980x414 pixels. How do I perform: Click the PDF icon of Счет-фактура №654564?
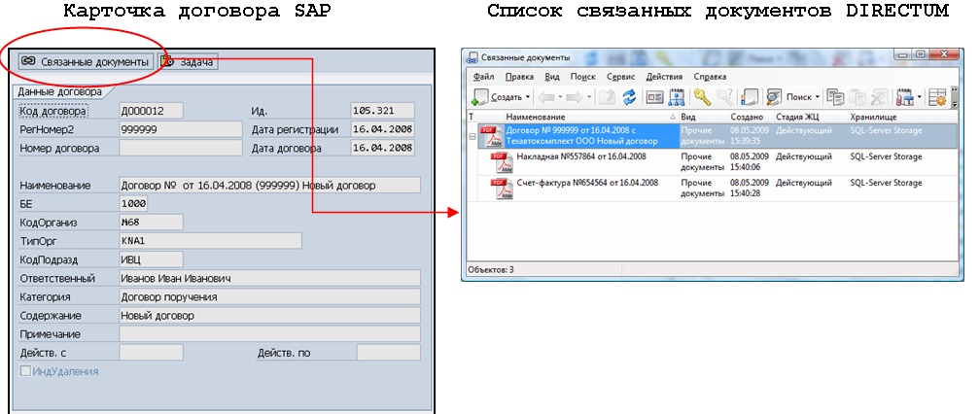pos(500,189)
